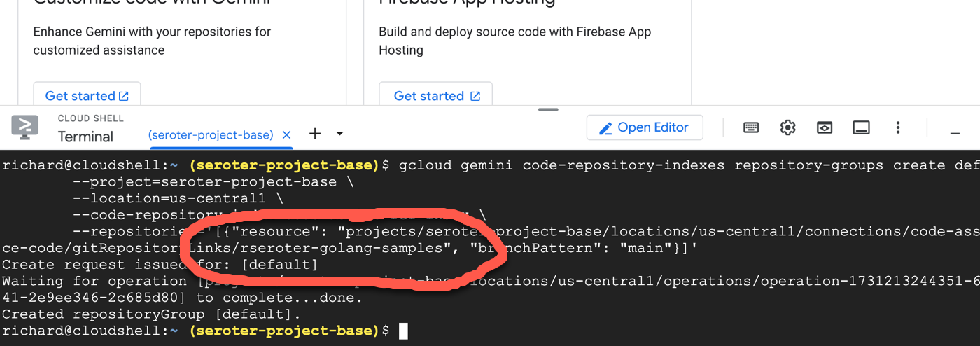Image resolution: width=980 pixels, height=346 pixels.
Task: Click the Cloud Shell terminal logo icon
Action: (25, 127)
